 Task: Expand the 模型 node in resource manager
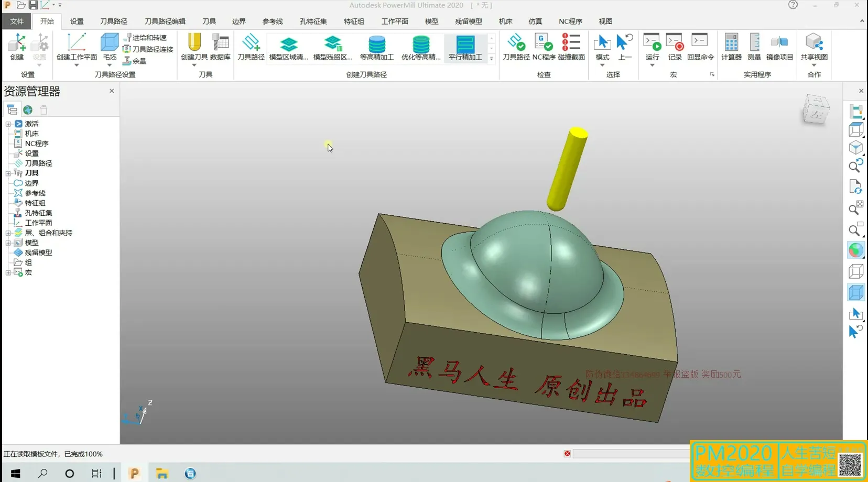[x=7, y=243]
